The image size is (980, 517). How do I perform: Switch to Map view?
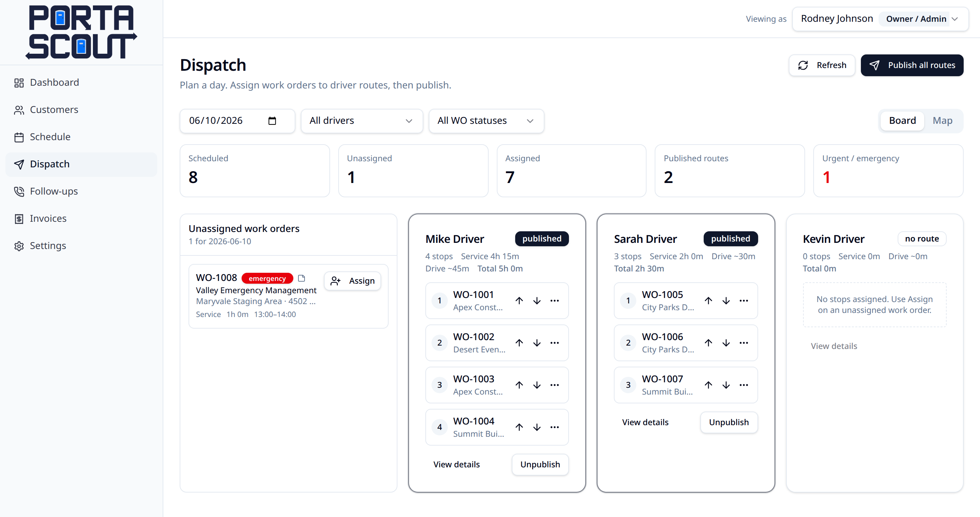(x=942, y=121)
